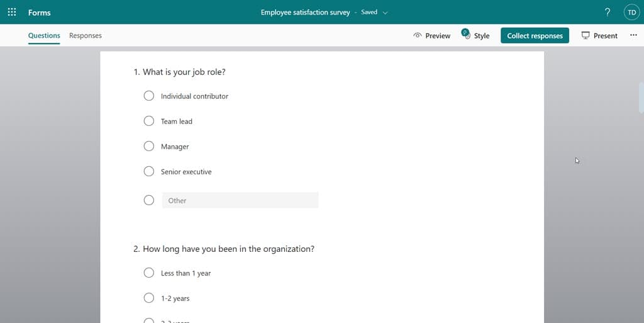Open the help question mark icon
644x323 pixels.
(608, 13)
